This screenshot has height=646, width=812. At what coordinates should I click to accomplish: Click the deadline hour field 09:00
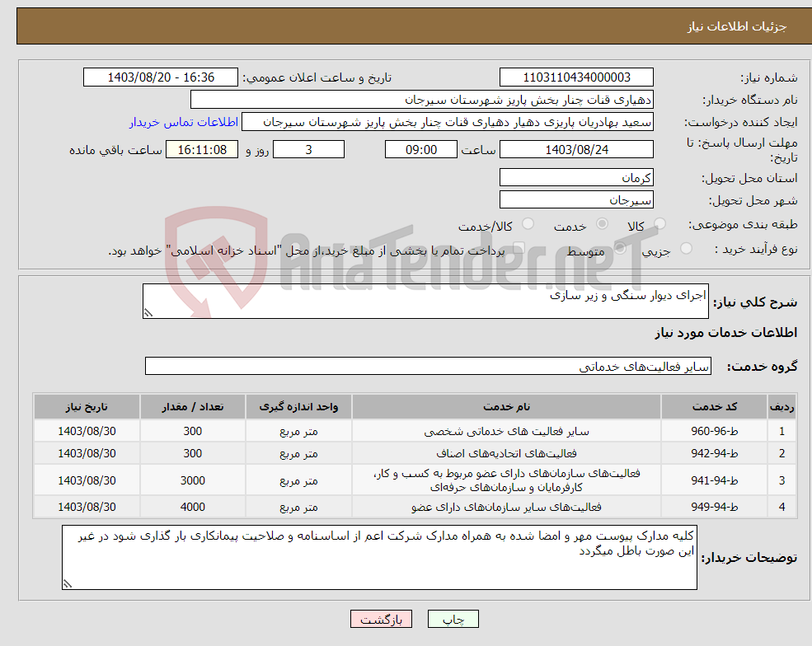(x=421, y=150)
